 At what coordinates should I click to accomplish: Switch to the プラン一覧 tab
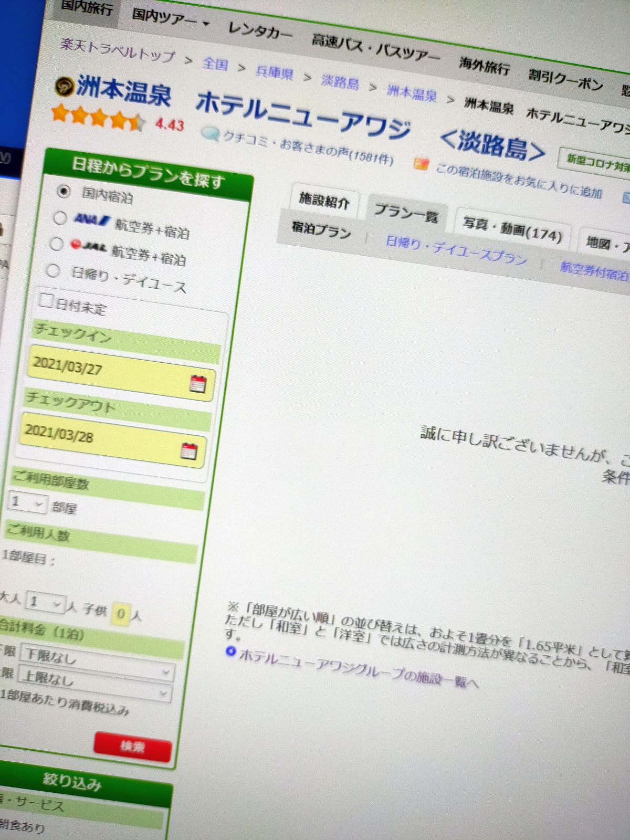pyautogui.click(x=406, y=213)
